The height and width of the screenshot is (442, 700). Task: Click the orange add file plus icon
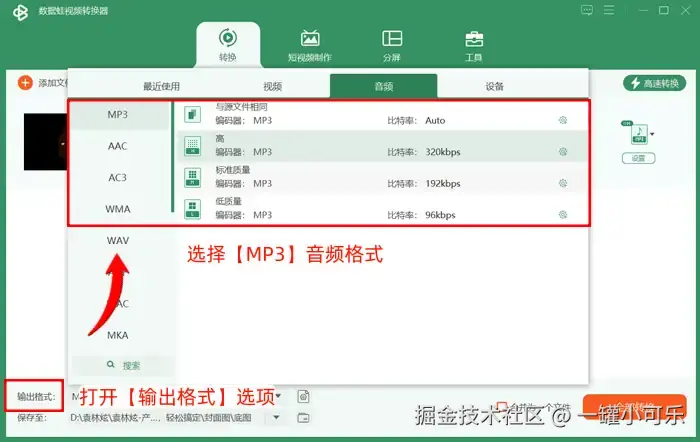tap(25, 83)
